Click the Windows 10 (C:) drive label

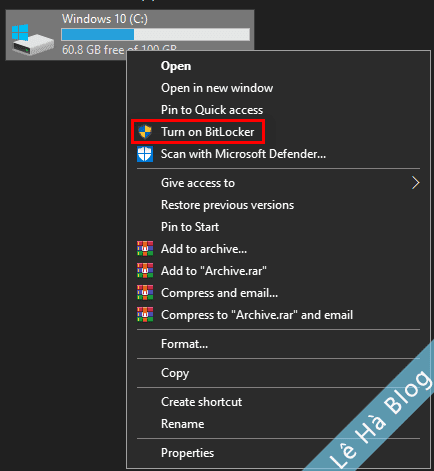[x=105, y=19]
